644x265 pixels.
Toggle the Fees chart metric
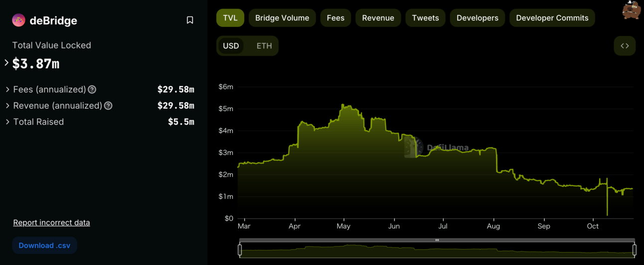[x=335, y=18]
